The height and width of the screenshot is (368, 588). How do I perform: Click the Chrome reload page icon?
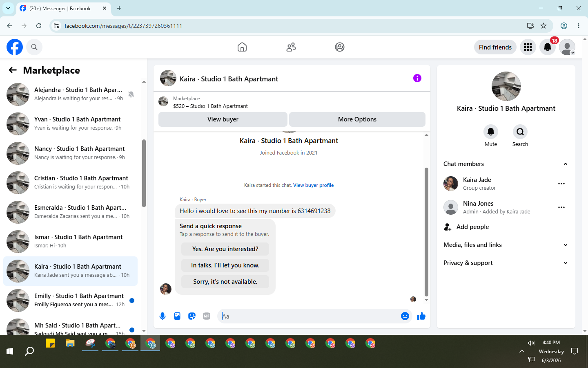[x=39, y=26]
